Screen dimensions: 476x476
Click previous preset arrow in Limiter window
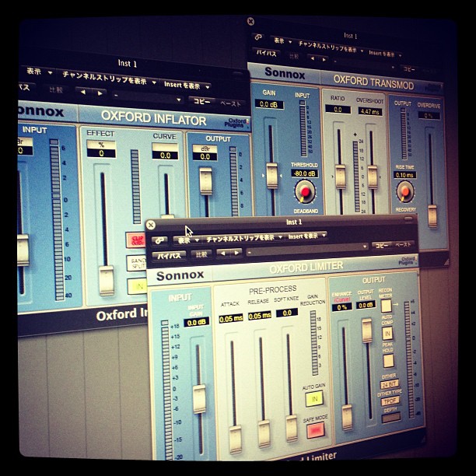pos(222,253)
